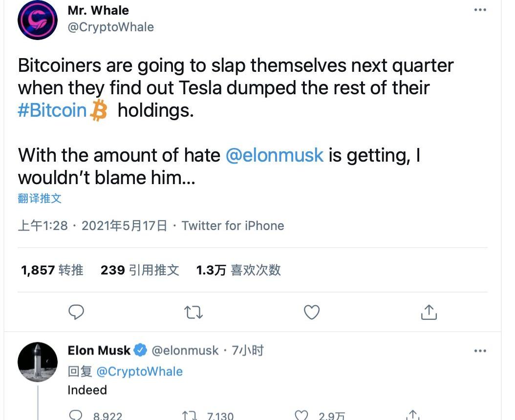Click the 翻译推文 translate tweet link

(x=40, y=198)
